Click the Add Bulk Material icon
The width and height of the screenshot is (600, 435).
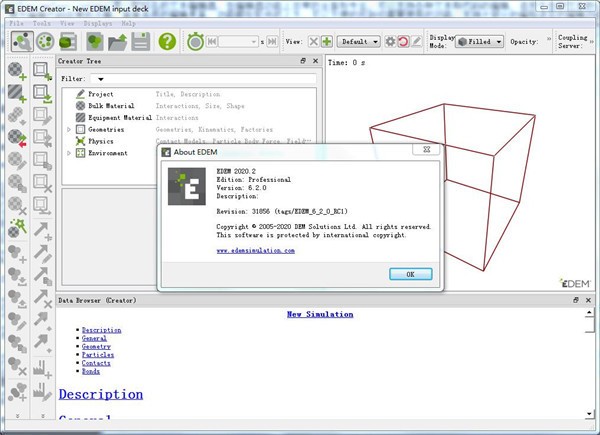pos(16,71)
